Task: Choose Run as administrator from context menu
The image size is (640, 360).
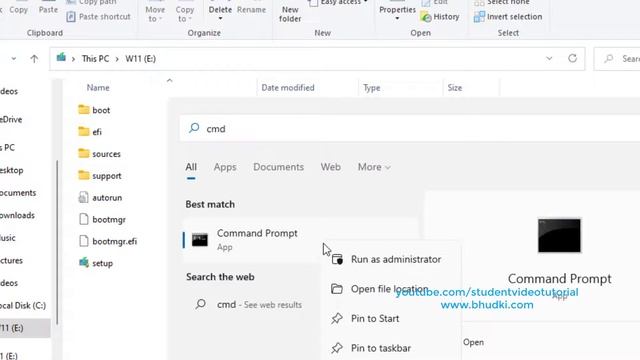Action: click(x=391, y=259)
